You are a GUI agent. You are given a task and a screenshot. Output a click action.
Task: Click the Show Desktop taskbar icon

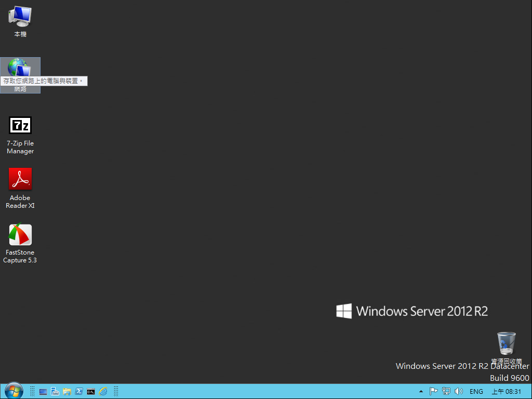coord(43,392)
